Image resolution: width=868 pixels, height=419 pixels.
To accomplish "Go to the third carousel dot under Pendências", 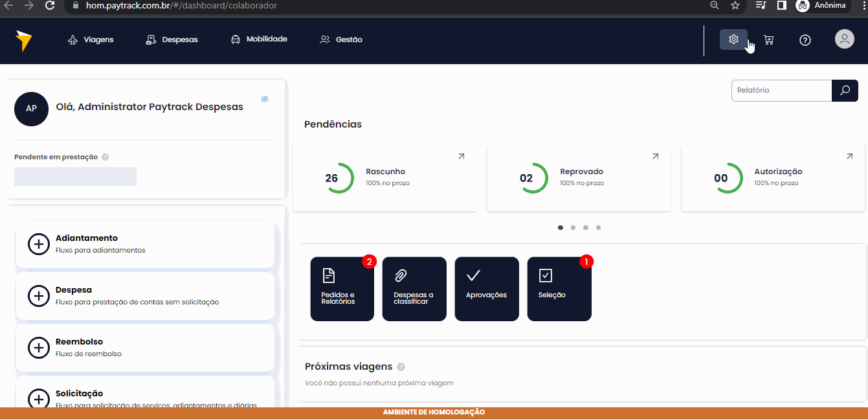I will (x=586, y=227).
